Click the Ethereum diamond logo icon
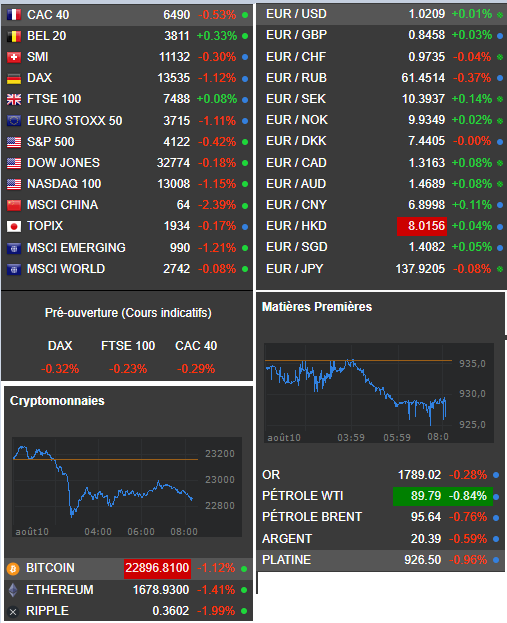This screenshot has height=623, width=507. (x=13, y=590)
